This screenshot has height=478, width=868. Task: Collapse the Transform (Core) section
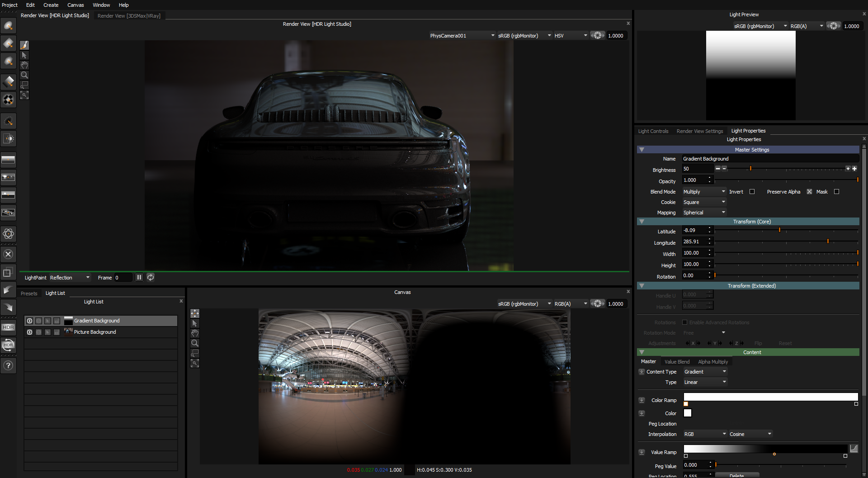pyautogui.click(x=642, y=222)
